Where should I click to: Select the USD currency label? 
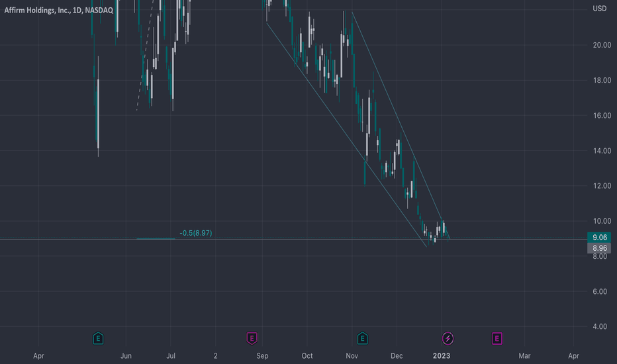pyautogui.click(x=600, y=9)
